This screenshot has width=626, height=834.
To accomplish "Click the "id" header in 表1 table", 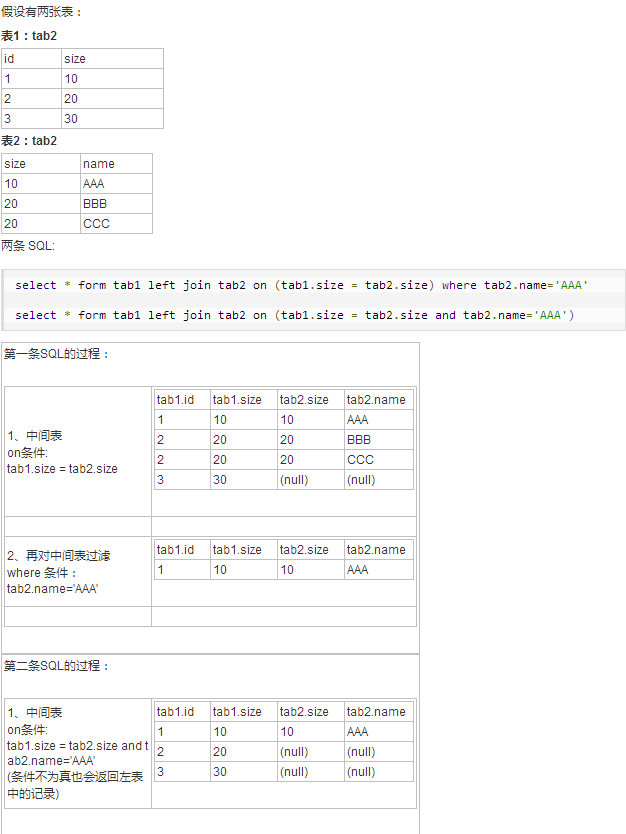I will [31, 59].
